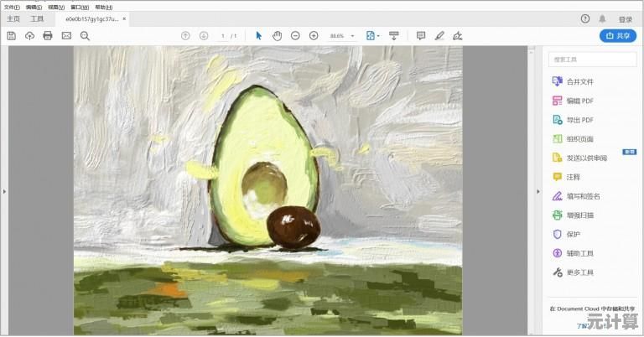Open the 文件(F) menu
Viewport: 644px width, 337px height.
(x=11, y=6)
